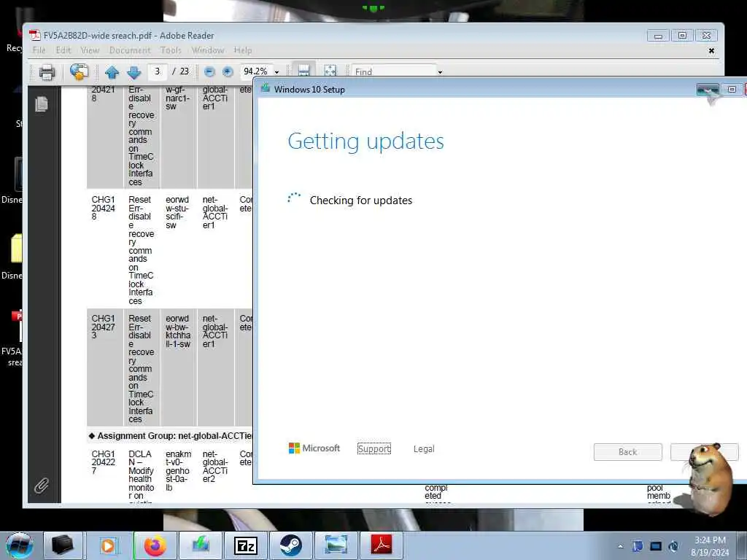This screenshot has height=560, width=747.
Task: Click the Legal link in Windows 10 Setup
Action: (x=424, y=448)
